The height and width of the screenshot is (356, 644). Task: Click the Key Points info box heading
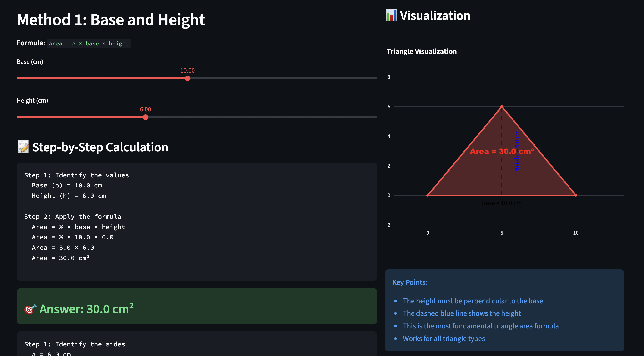coord(410,282)
